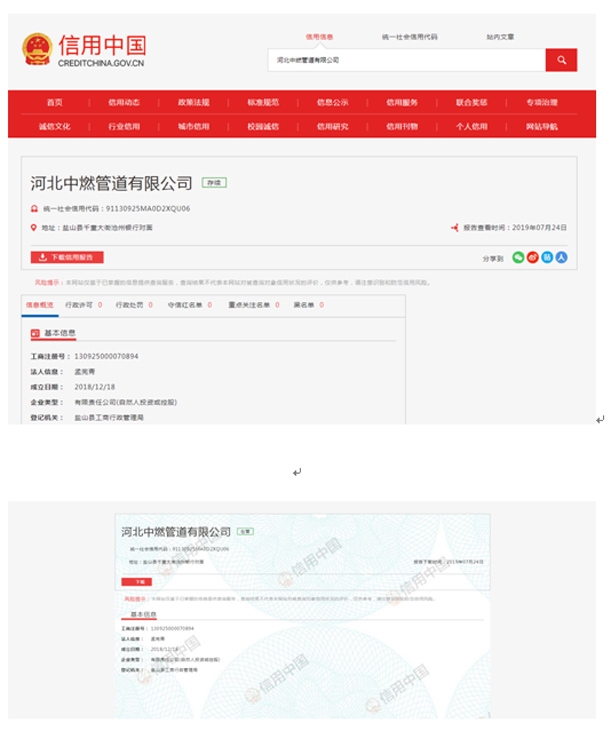Open 信用服务 in the navigation bar
Viewport: 611px width, 738px height.
pos(402,102)
